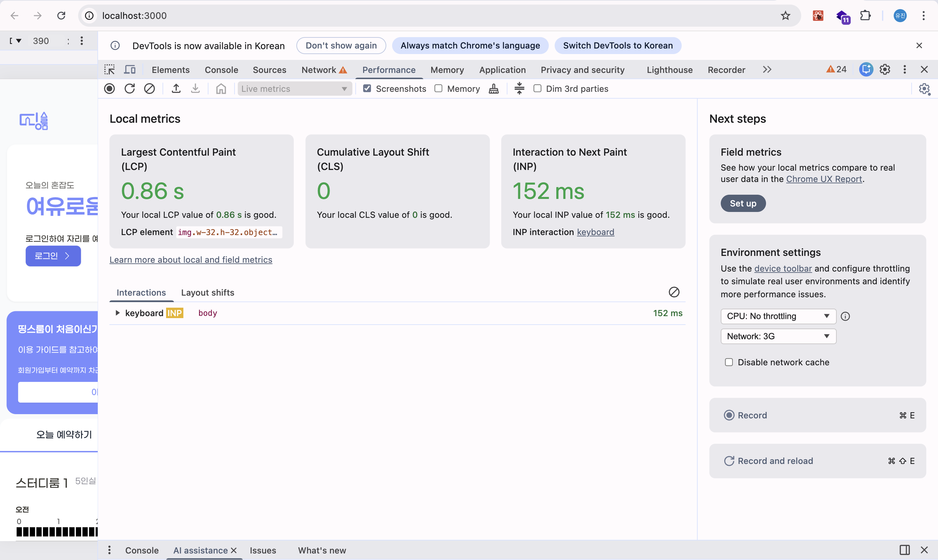The width and height of the screenshot is (938, 560).
Task: Check Disable network cache
Action: 729,362
